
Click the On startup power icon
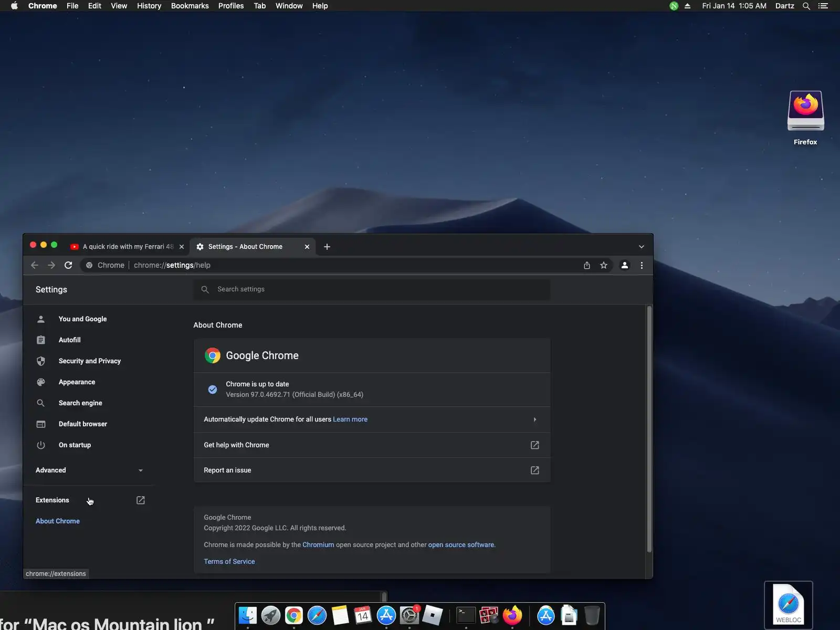(x=41, y=445)
